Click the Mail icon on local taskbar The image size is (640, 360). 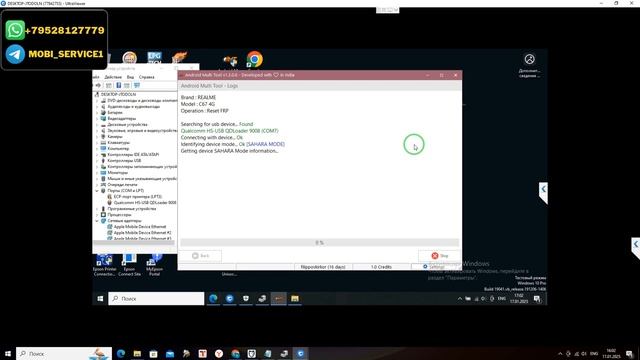click(170, 353)
